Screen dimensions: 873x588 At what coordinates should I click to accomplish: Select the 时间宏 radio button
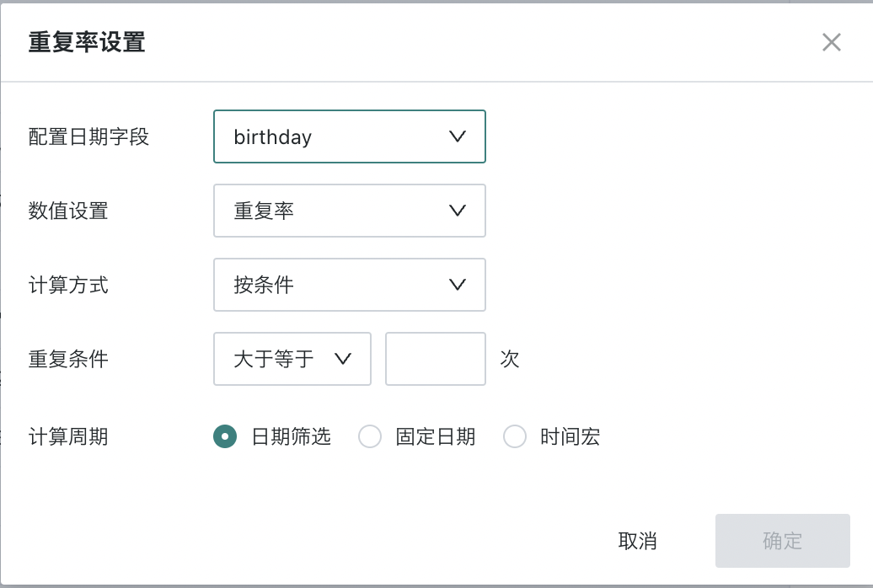coord(514,436)
